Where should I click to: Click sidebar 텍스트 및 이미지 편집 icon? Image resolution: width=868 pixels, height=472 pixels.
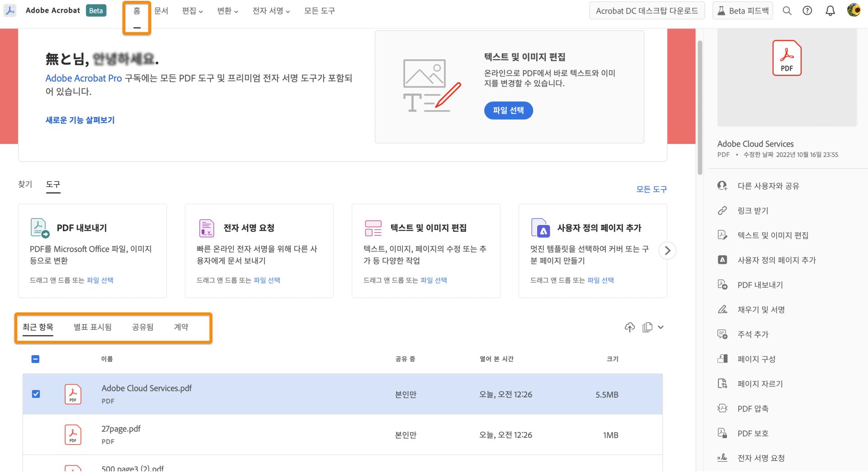[722, 235]
